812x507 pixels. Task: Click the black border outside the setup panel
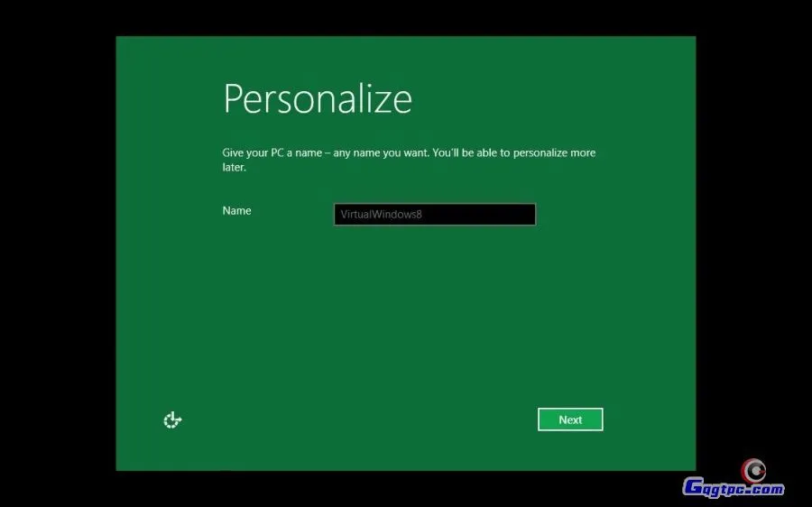[54, 253]
